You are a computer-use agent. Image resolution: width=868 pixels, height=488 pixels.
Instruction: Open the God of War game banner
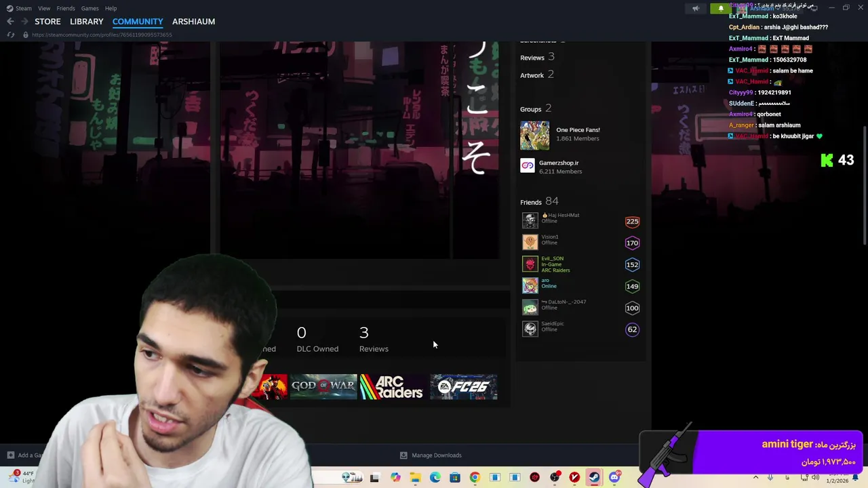(x=323, y=386)
